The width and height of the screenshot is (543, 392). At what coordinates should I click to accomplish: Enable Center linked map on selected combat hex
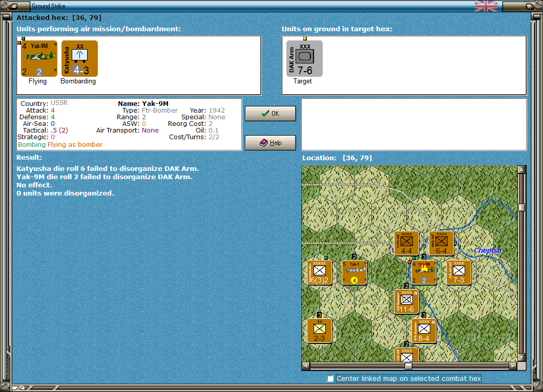click(x=330, y=379)
